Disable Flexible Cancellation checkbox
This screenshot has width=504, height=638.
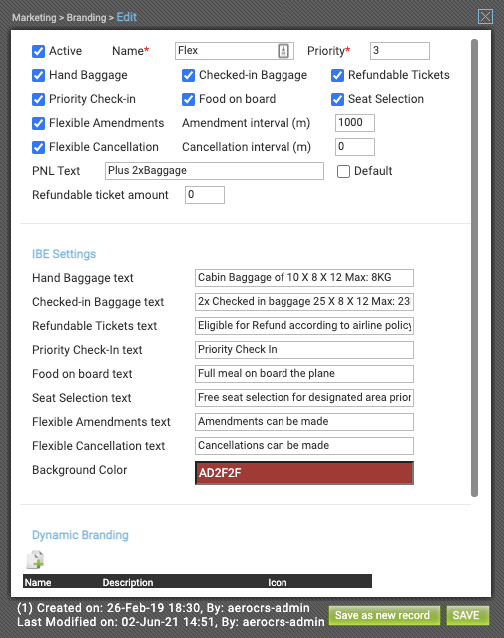click(38, 147)
